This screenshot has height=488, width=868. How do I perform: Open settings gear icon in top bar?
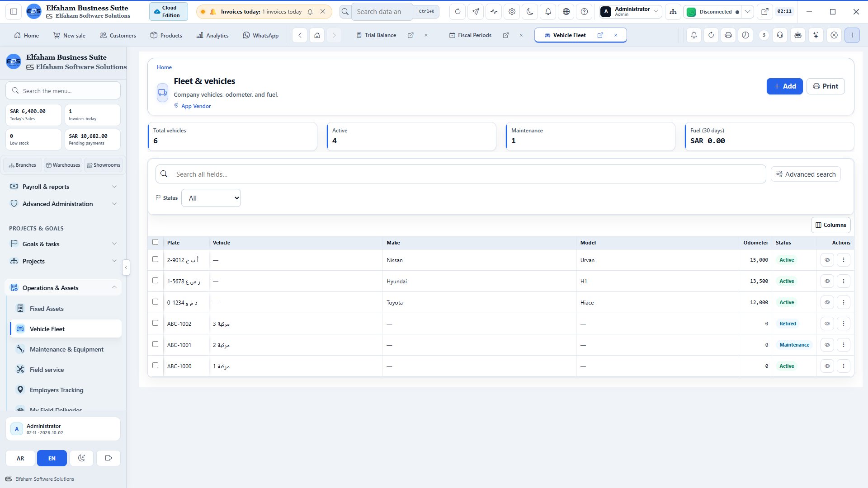tap(512, 12)
